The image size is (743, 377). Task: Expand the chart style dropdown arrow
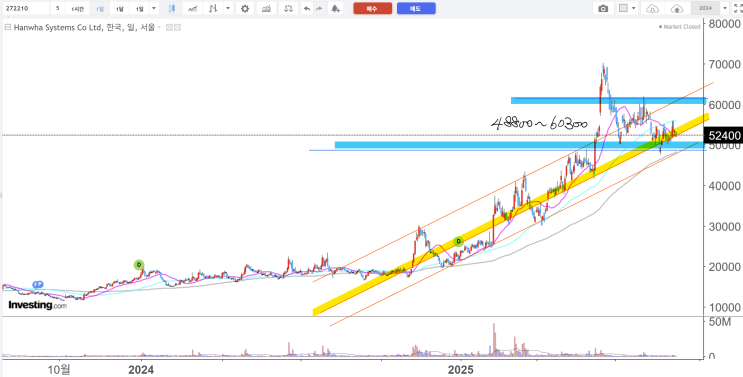point(228,8)
